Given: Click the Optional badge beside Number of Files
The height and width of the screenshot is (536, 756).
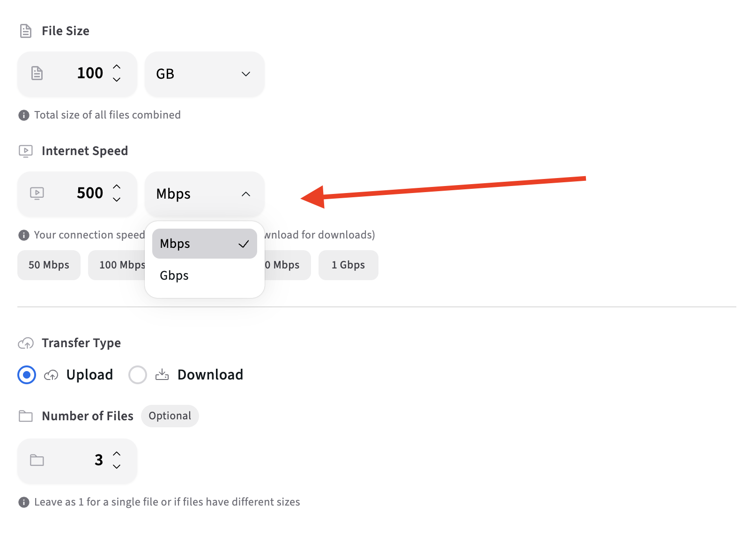Looking at the screenshot, I should (x=170, y=416).
